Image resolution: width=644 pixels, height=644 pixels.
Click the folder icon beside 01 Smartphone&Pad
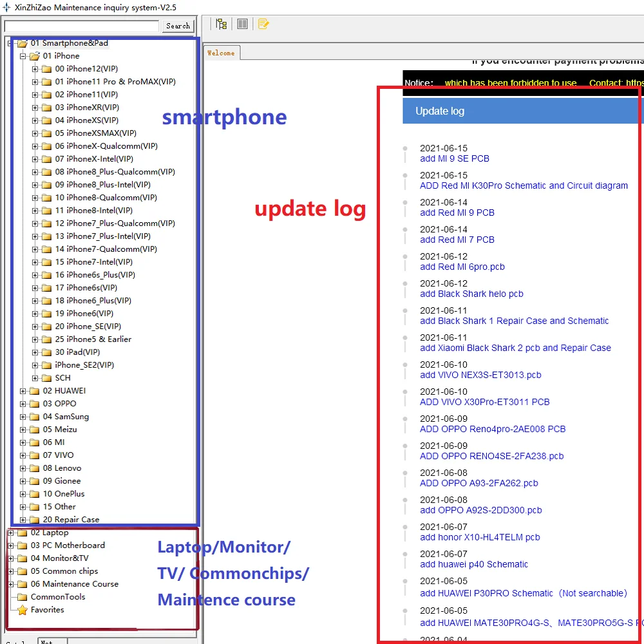coord(21,43)
